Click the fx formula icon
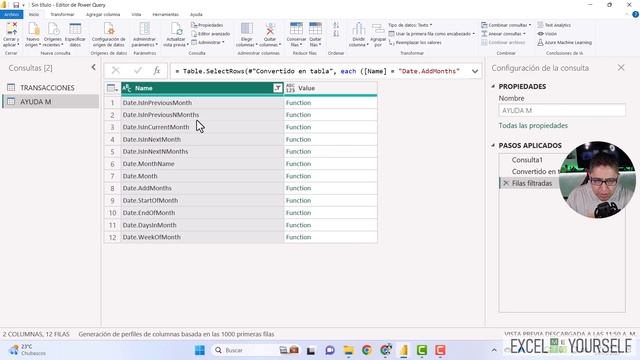The width and height of the screenshot is (640, 360). click(x=157, y=71)
